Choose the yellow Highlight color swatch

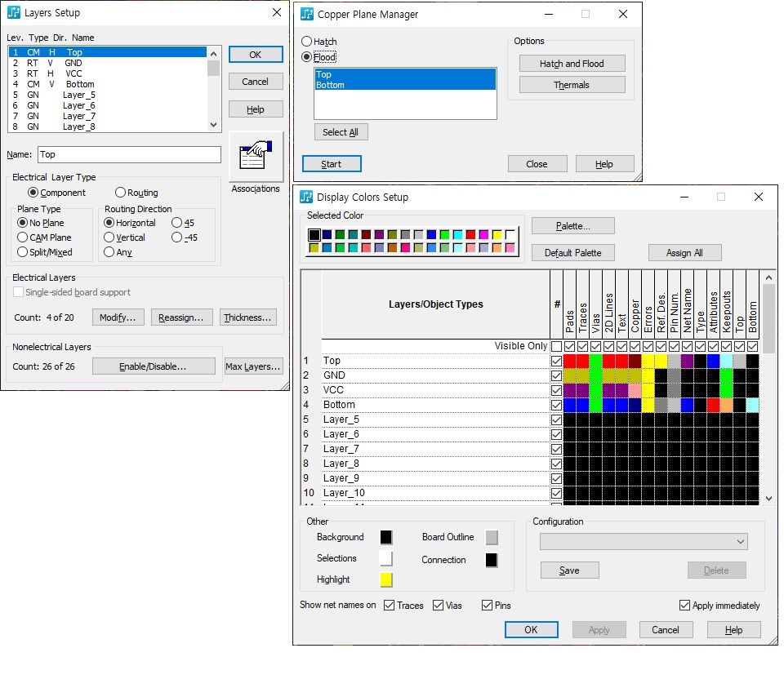point(386,579)
